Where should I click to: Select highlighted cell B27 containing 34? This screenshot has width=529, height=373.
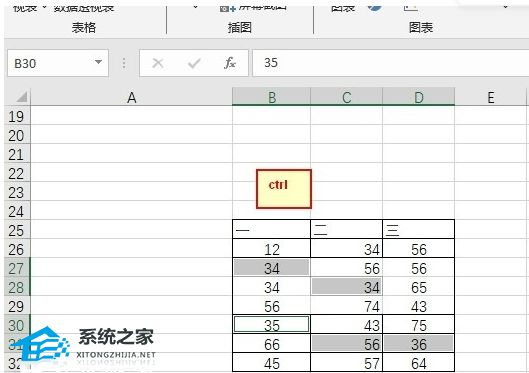click(x=271, y=268)
